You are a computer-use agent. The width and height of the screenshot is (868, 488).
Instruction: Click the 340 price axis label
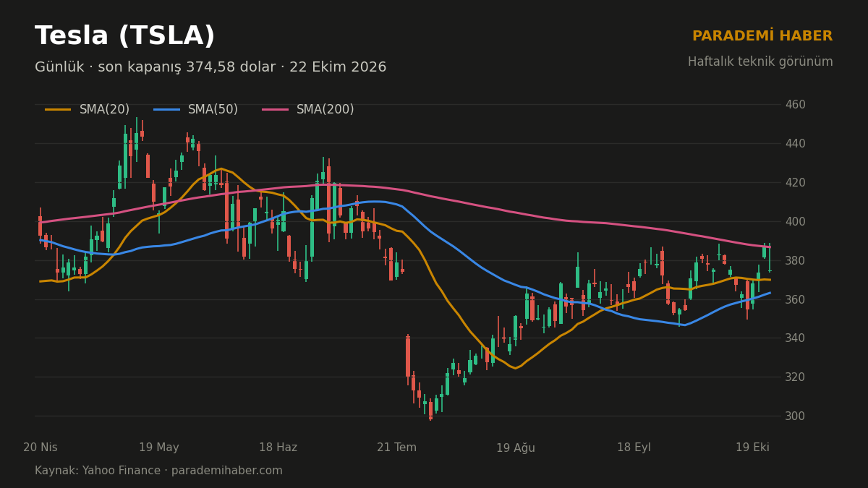(796, 338)
